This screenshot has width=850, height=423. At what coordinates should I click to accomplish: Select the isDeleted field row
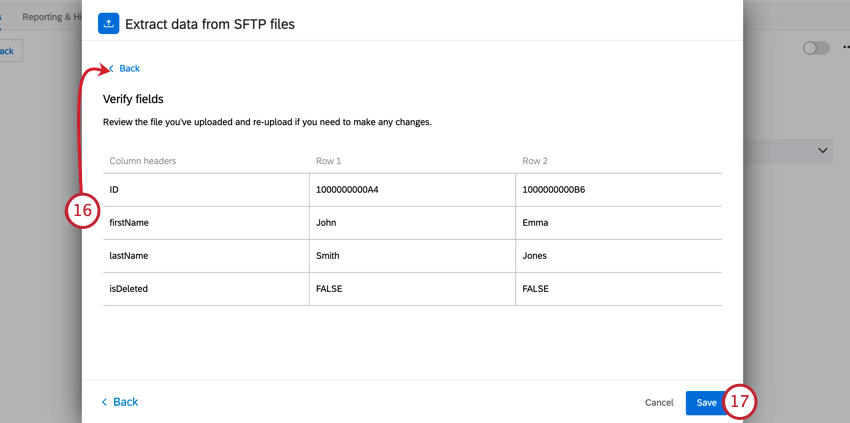pyautogui.click(x=412, y=289)
